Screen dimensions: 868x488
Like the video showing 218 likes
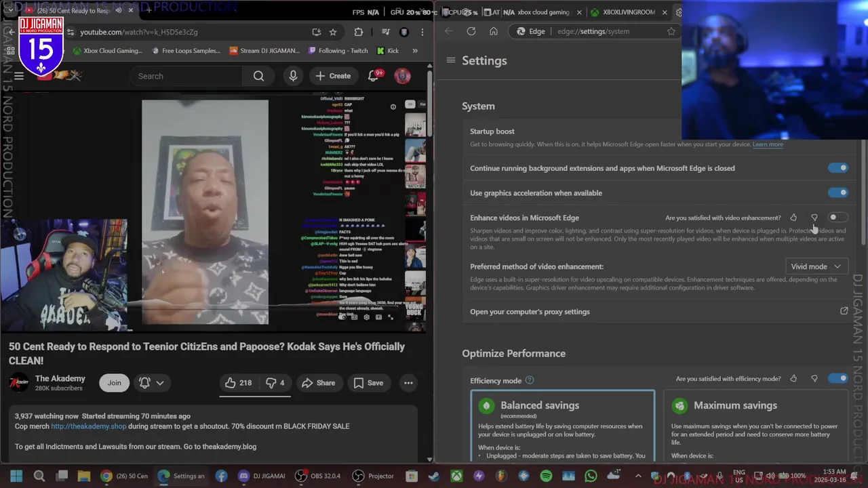pyautogui.click(x=238, y=383)
